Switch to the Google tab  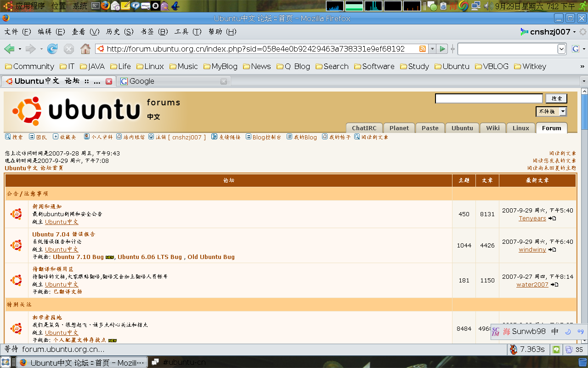174,81
